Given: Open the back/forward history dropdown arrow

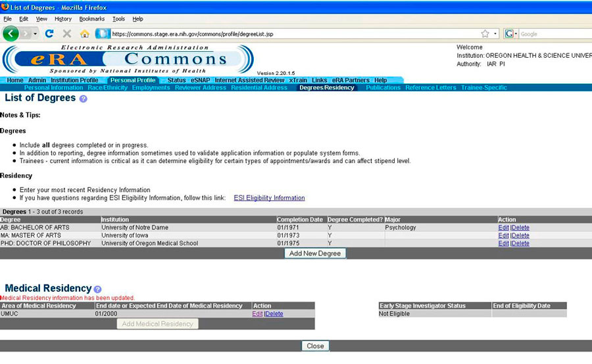Looking at the screenshot, I should point(35,34).
